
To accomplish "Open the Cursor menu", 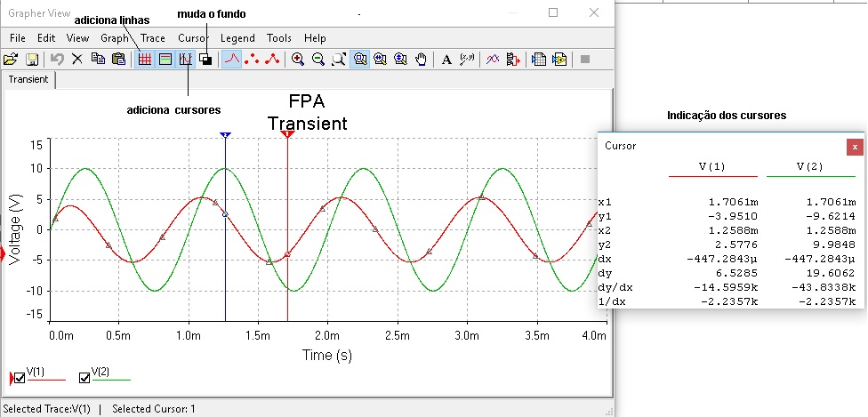I will 193,38.
